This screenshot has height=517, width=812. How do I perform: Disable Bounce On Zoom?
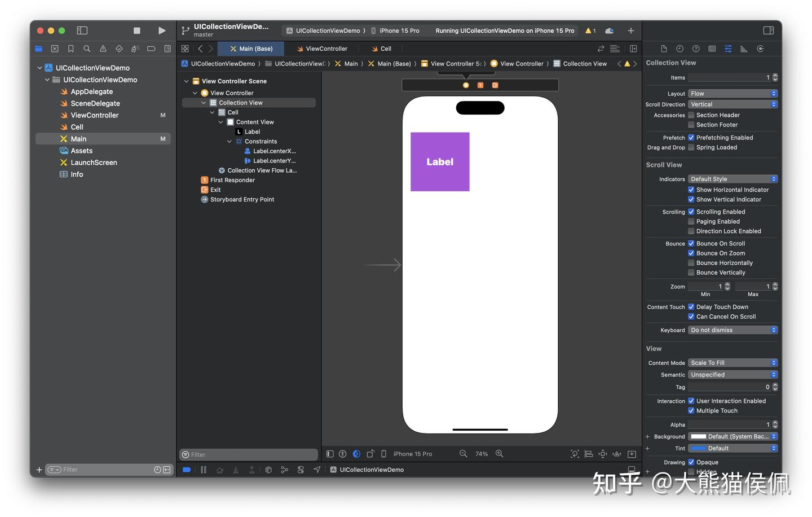point(691,253)
